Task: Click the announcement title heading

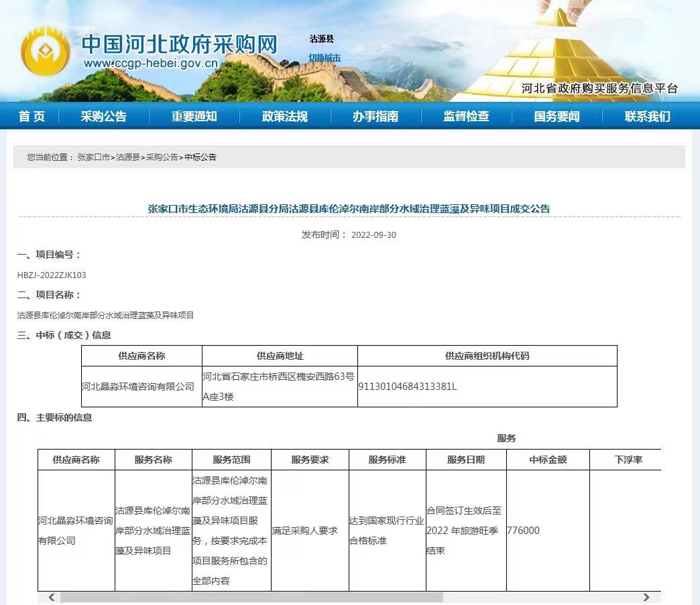Action: coord(349,208)
